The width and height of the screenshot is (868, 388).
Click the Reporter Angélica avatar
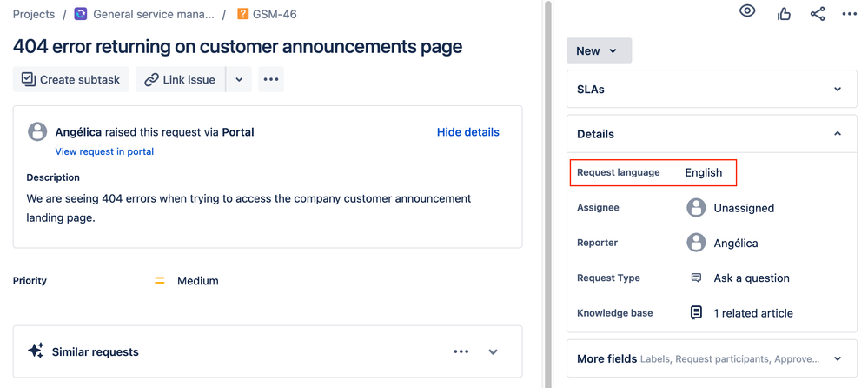696,243
